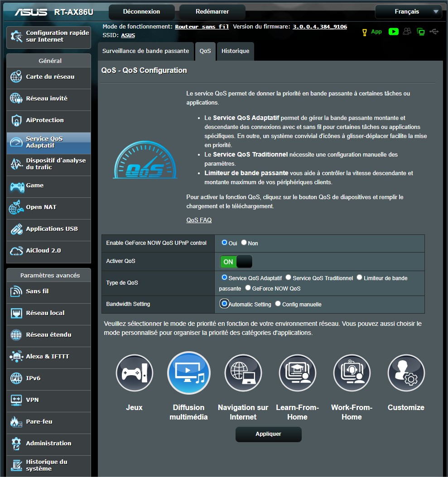Choose Service QoS Traditionnel radio option
The image size is (448, 477).
pyautogui.click(x=289, y=277)
